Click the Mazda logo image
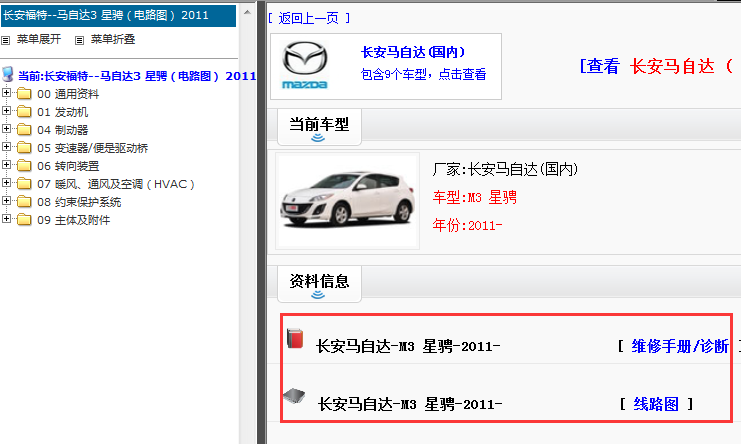 point(305,65)
